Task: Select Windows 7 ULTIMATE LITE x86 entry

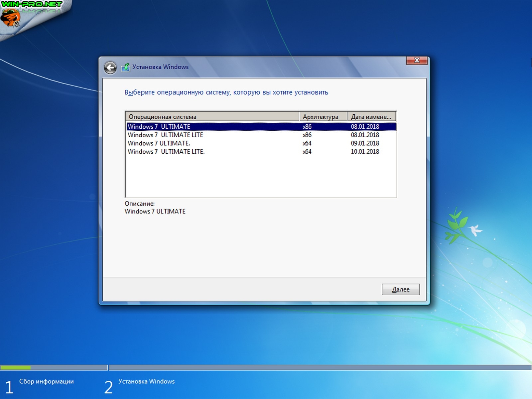Action: 261,135
